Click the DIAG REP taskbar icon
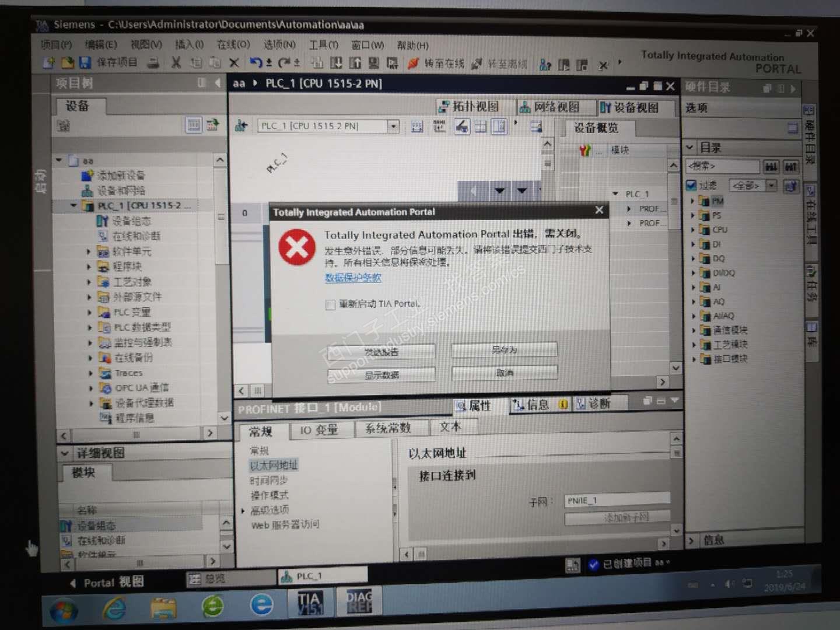Viewport: 840px width, 630px height. [359, 603]
